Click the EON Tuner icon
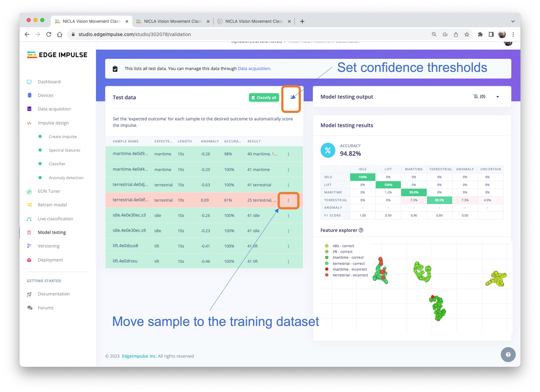540x392 pixels. coord(29,191)
